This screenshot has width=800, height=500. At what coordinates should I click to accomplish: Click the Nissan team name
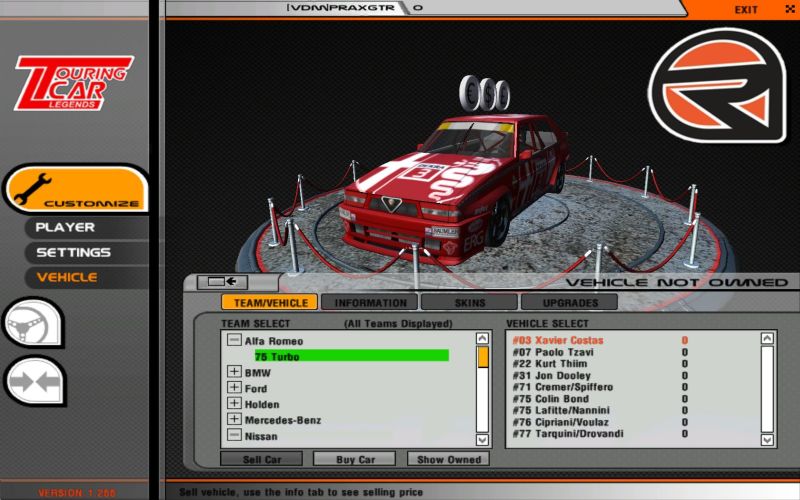(261, 436)
